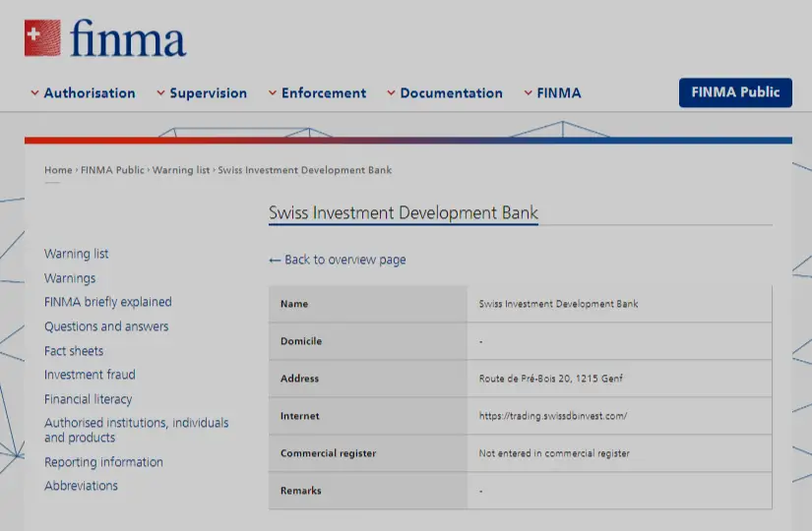Open the Enforcement menu

(x=324, y=93)
